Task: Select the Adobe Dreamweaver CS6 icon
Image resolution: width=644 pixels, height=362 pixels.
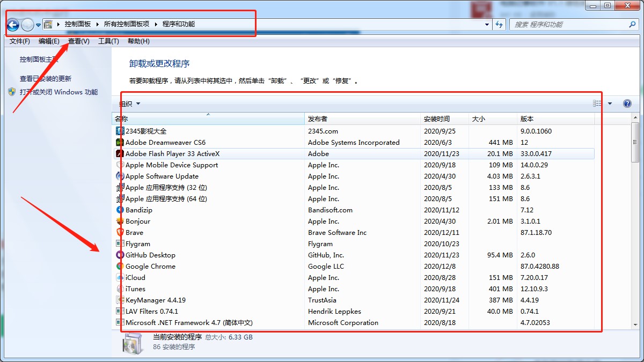Action: [120, 142]
